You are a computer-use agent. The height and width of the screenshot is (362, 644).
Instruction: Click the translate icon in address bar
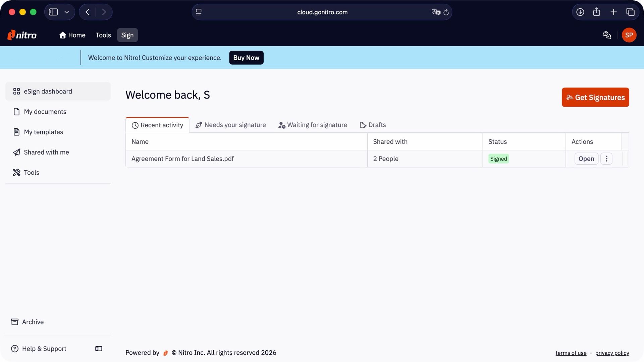pyautogui.click(x=436, y=12)
